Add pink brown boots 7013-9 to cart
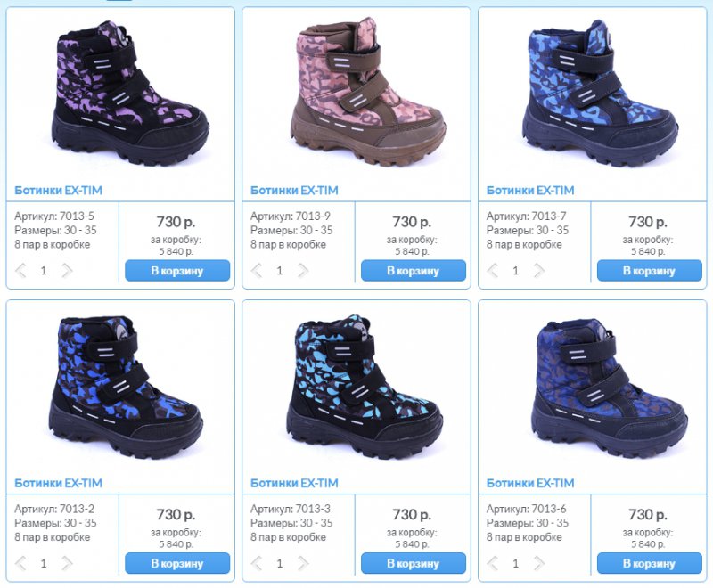713x588 pixels. [x=414, y=270]
